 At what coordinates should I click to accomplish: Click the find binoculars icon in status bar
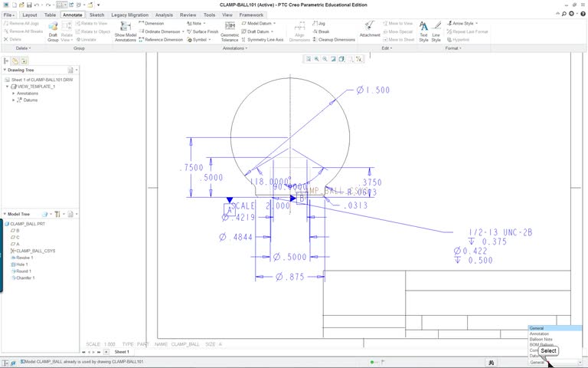pyautogui.click(x=492, y=363)
